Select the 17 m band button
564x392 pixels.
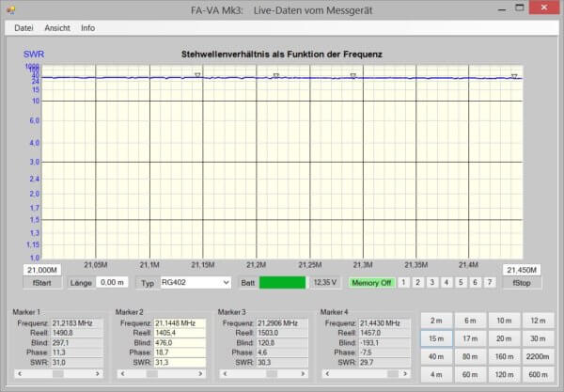pyautogui.click(x=470, y=338)
